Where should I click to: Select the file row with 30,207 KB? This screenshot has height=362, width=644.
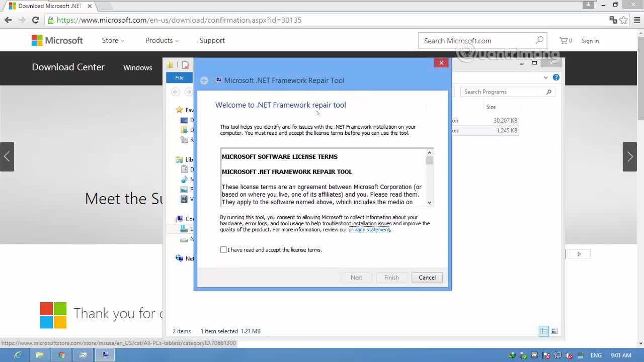click(x=485, y=121)
